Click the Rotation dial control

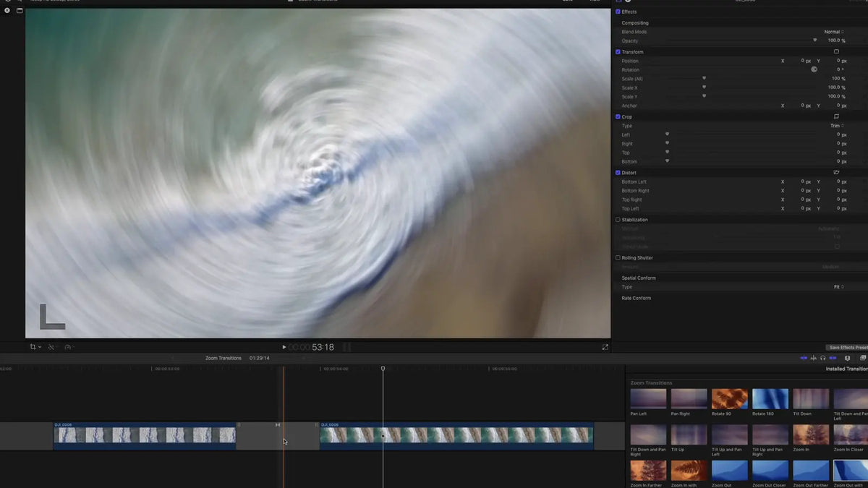pyautogui.click(x=814, y=69)
